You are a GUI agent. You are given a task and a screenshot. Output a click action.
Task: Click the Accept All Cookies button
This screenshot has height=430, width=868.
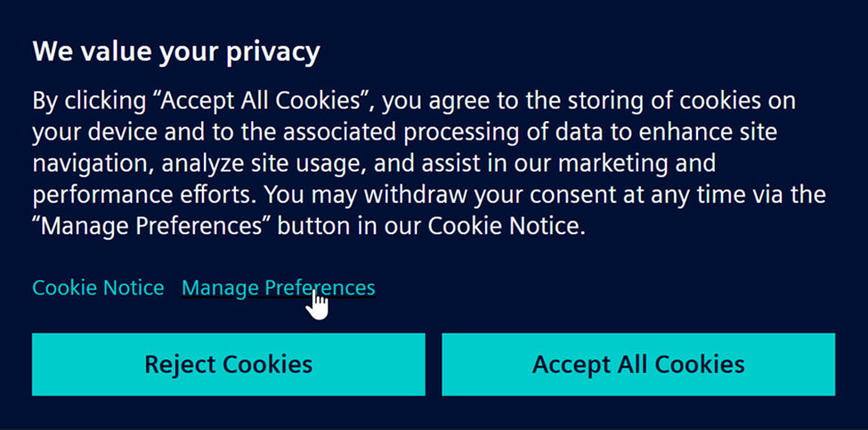pos(637,364)
